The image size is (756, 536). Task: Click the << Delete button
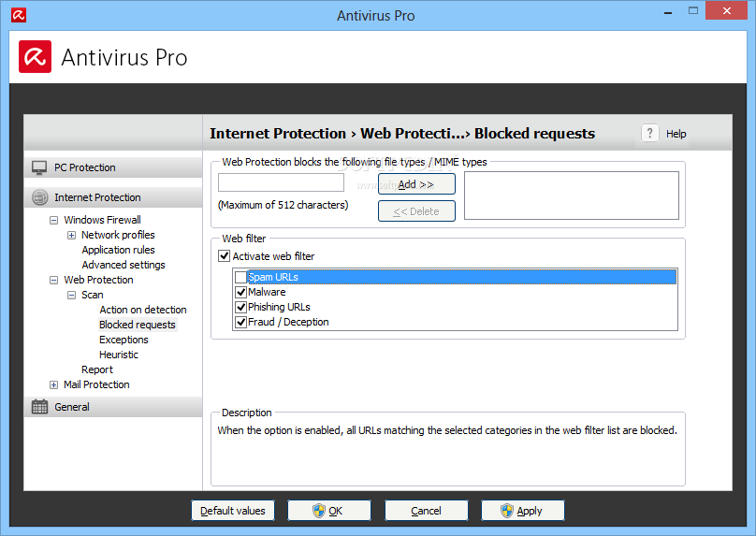tap(416, 211)
